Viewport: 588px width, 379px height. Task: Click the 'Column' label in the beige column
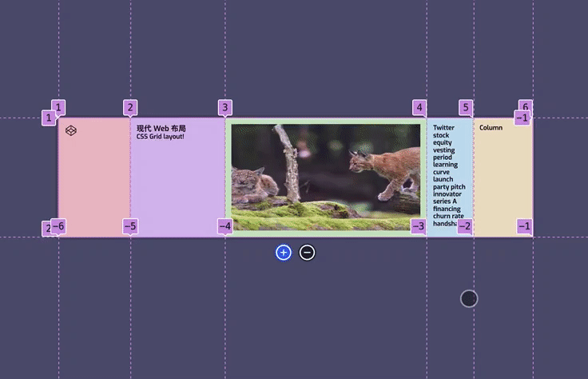tap(491, 128)
